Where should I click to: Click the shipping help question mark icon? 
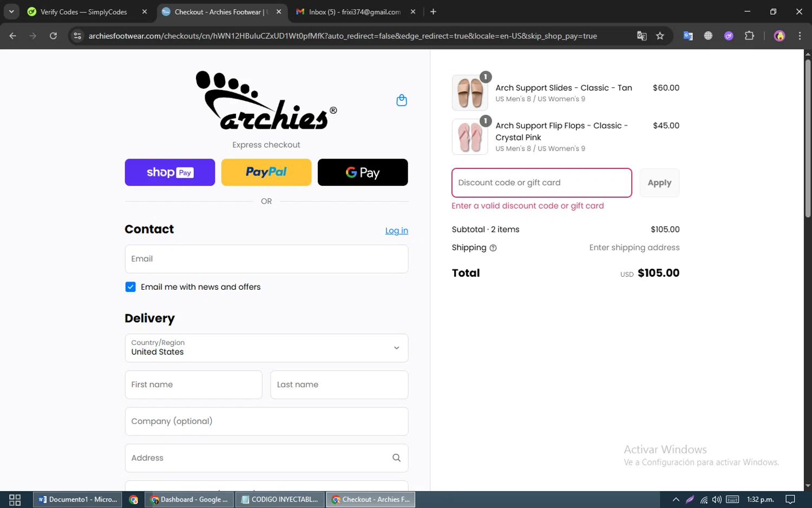tap(493, 248)
